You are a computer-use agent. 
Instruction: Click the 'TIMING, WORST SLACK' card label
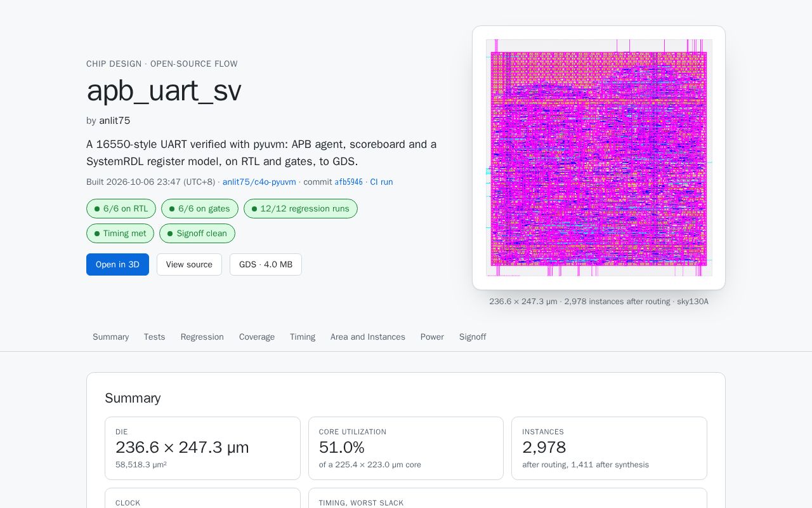tap(361, 503)
